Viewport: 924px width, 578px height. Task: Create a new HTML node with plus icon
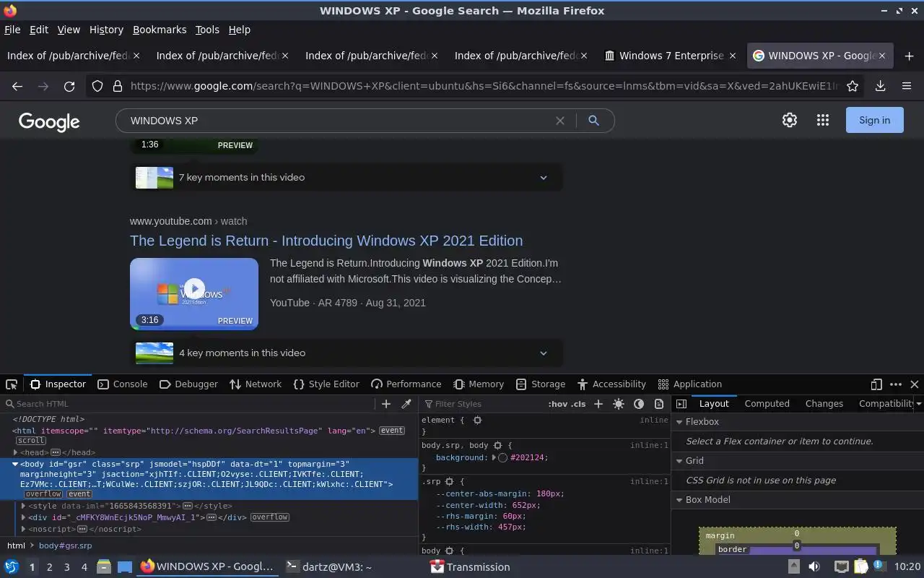tap(386, 404)
